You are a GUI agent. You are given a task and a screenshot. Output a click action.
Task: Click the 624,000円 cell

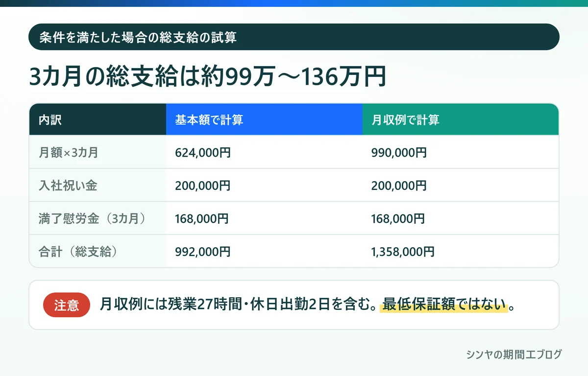(x=202, y=152)
